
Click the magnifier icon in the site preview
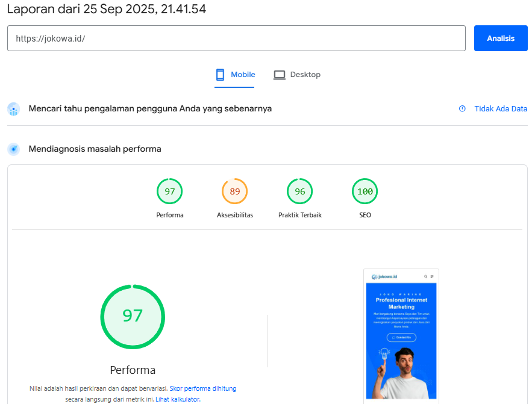coord(425,276)
